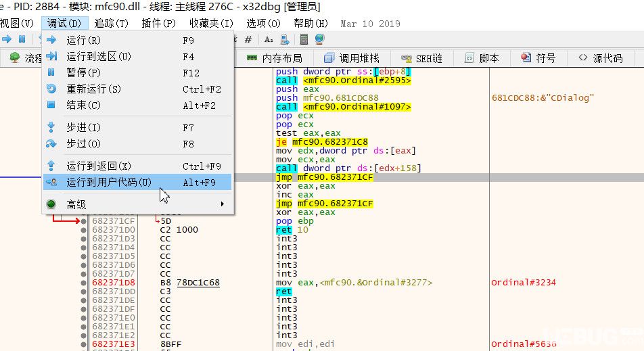Image resolution: width=644 pixels, height=351 pixels.
Task: Select instruction 'mov eax,<mfc90.&Ordinal#3277>'
Action: click(354, 283)
